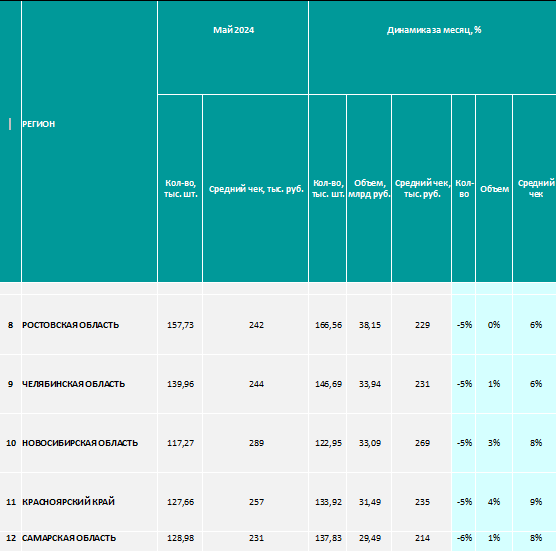Viewport: 556px width, 551px height.
Task: Click value 214 in Самарская row
Action: pos(422,541)
